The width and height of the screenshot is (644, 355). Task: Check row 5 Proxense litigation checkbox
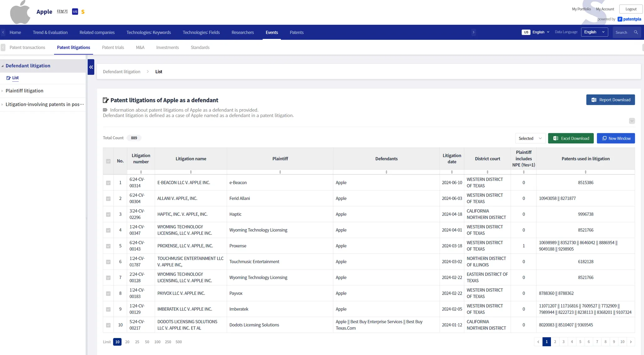pos(108,246)
